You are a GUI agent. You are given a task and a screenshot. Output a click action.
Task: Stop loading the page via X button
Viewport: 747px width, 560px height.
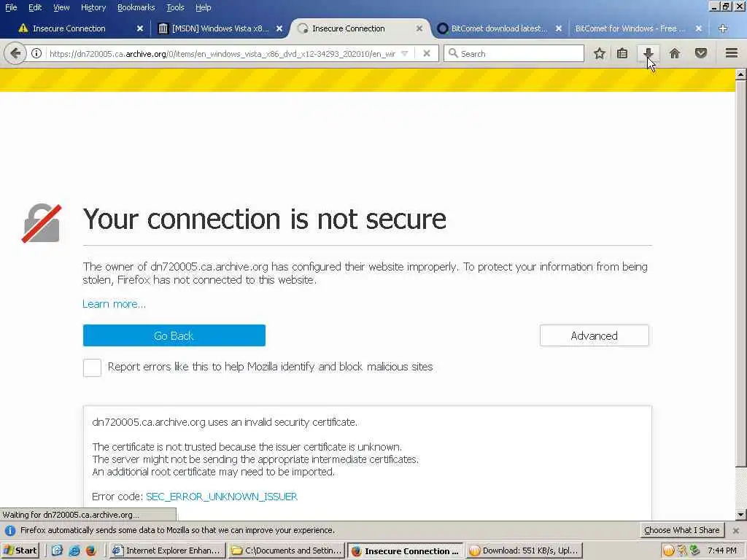pos(427,53)
